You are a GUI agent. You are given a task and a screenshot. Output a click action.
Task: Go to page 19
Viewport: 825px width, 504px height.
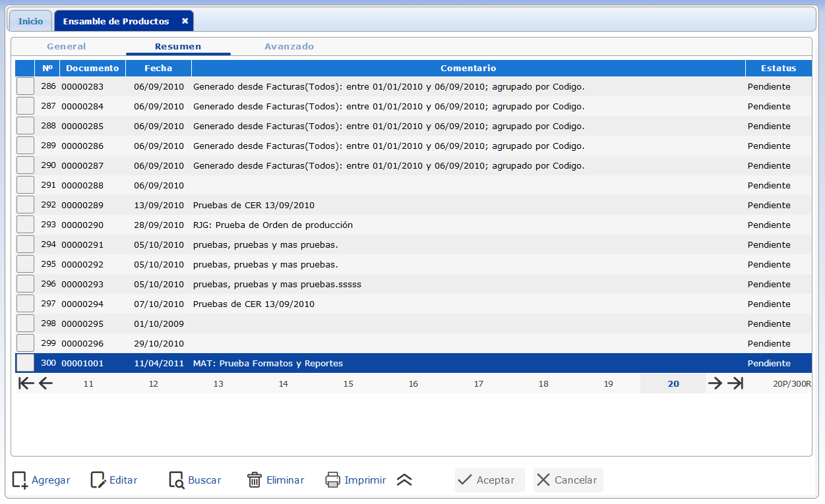[608, 383]
